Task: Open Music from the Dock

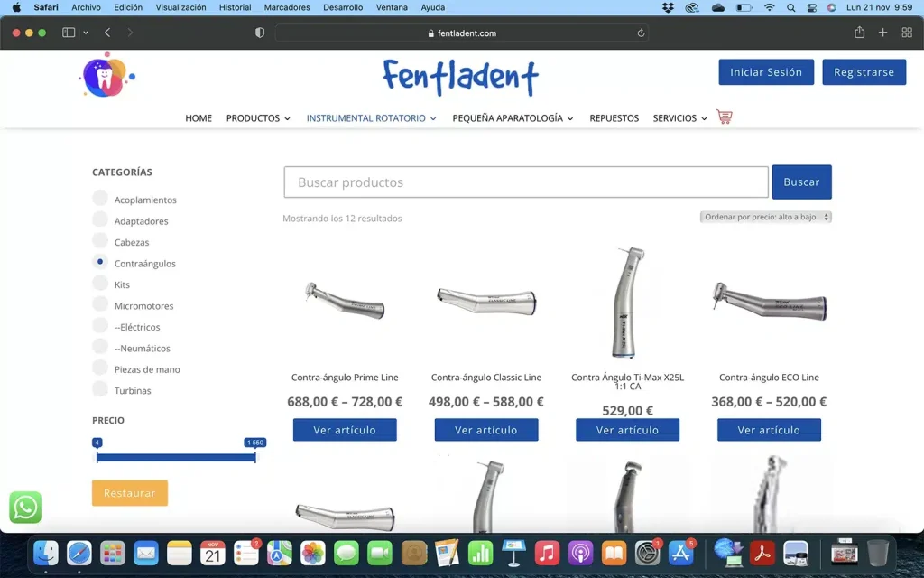Action: (x=547, y=554)
